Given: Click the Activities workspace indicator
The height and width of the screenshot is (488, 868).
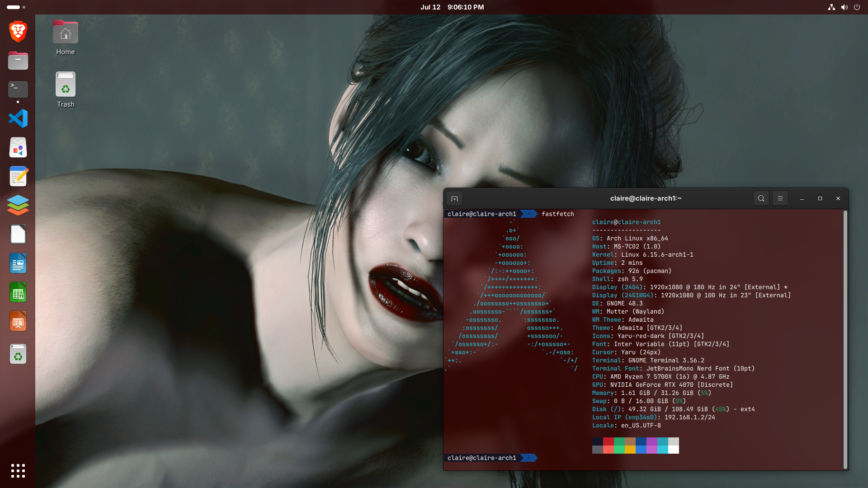Looking at the screenshot, I should pos(16,7).
